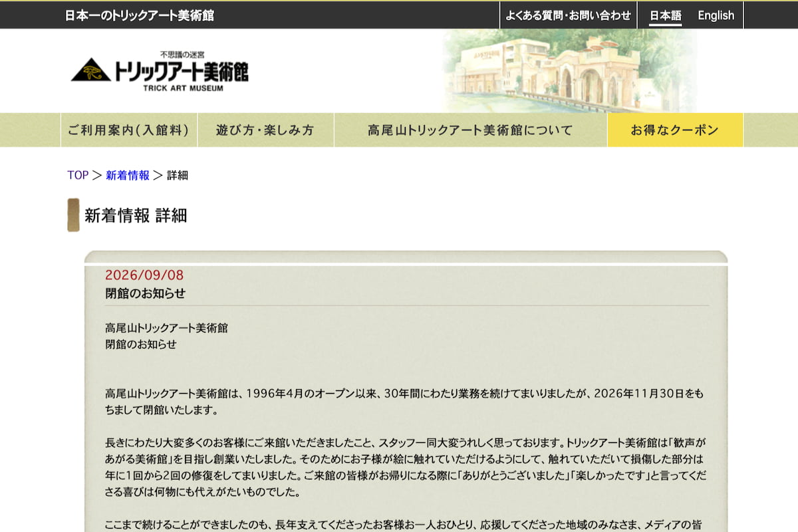This screenshot has height=532, width=798.
Task: Open 高尾山トリックアート美術館について menu
Action: (x=470, y=130)
